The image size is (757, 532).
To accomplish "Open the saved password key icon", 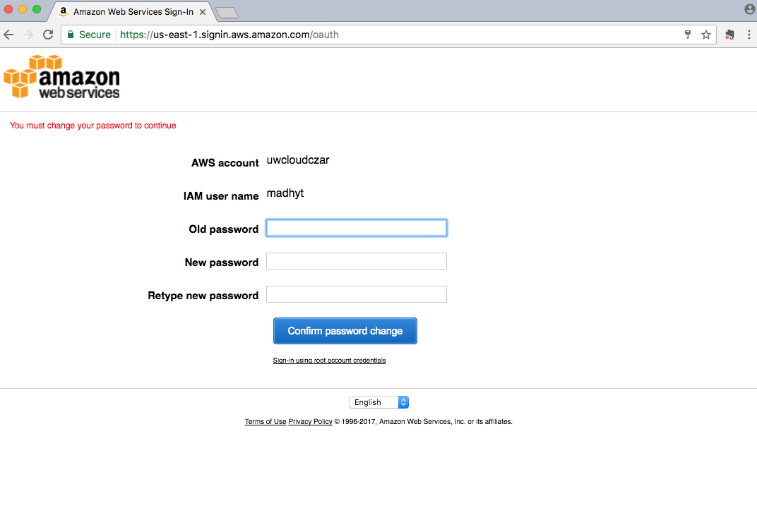I will (688, 35).
